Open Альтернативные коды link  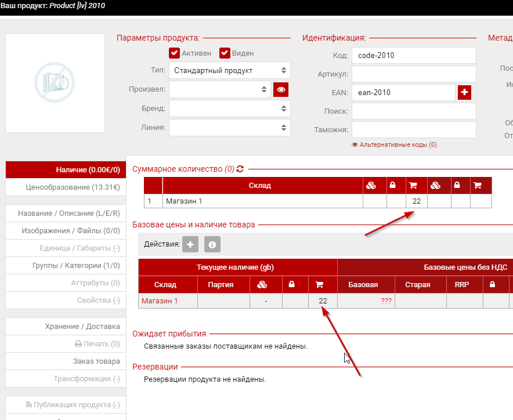[x=395, y=144]
